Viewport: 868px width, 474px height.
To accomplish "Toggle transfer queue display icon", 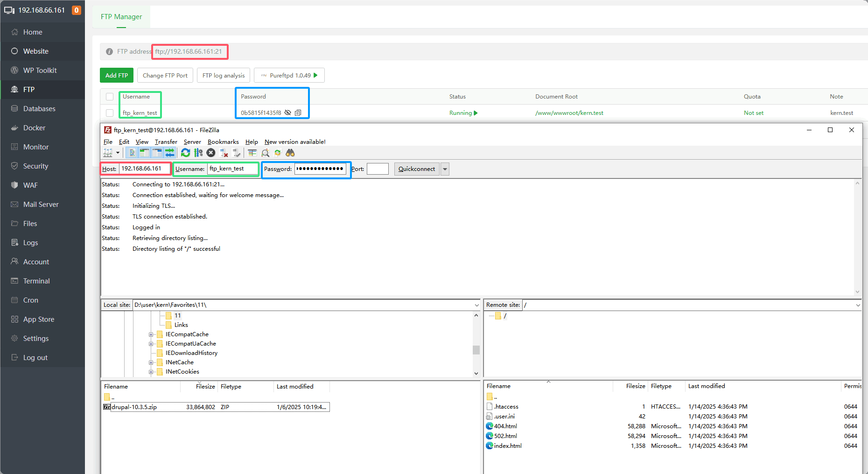I will (x=169, y=153).
